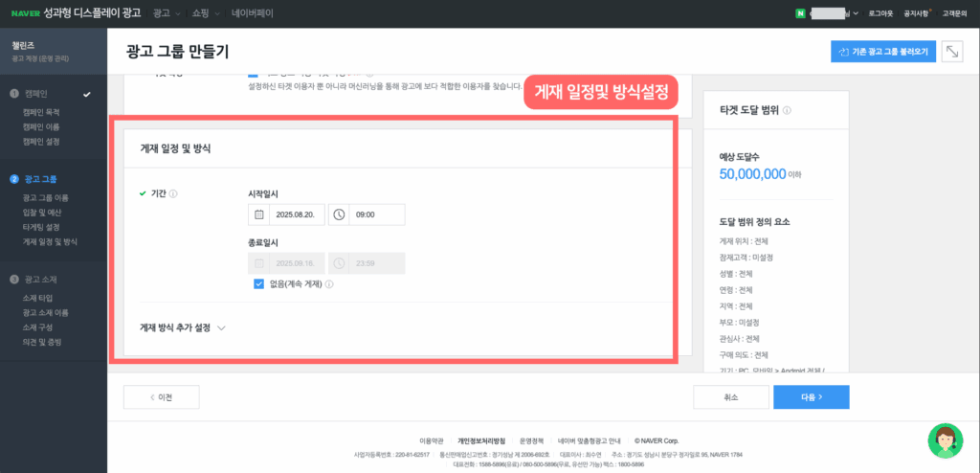This screenshot has height=473, width=980.
Task: Click the 이전 back button
Action: click(x=161, y=396)
